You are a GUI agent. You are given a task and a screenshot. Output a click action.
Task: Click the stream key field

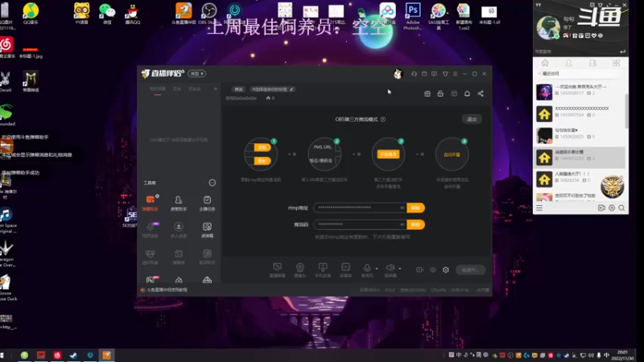coord(361,224)
